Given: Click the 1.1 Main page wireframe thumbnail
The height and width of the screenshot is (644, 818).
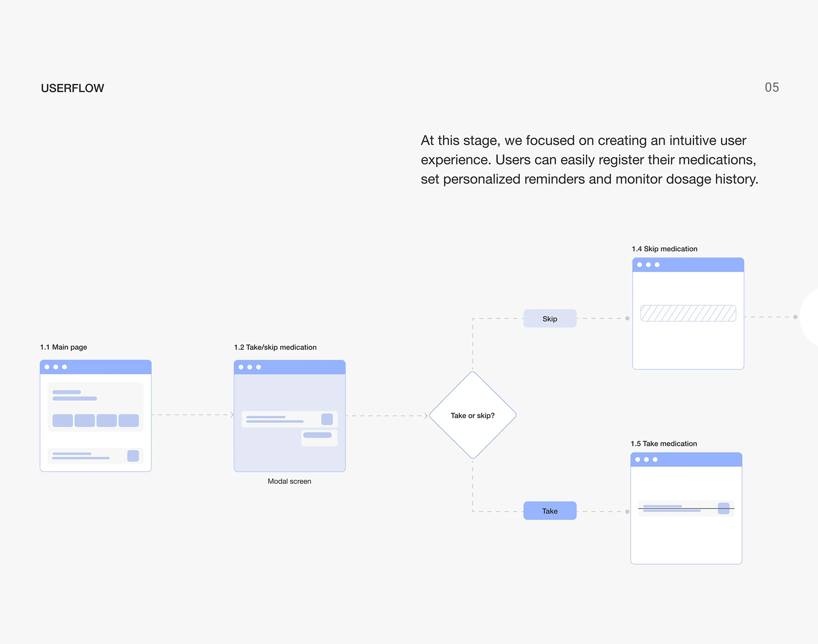Looking at the screenshot, I should click(x=95, y=416).
